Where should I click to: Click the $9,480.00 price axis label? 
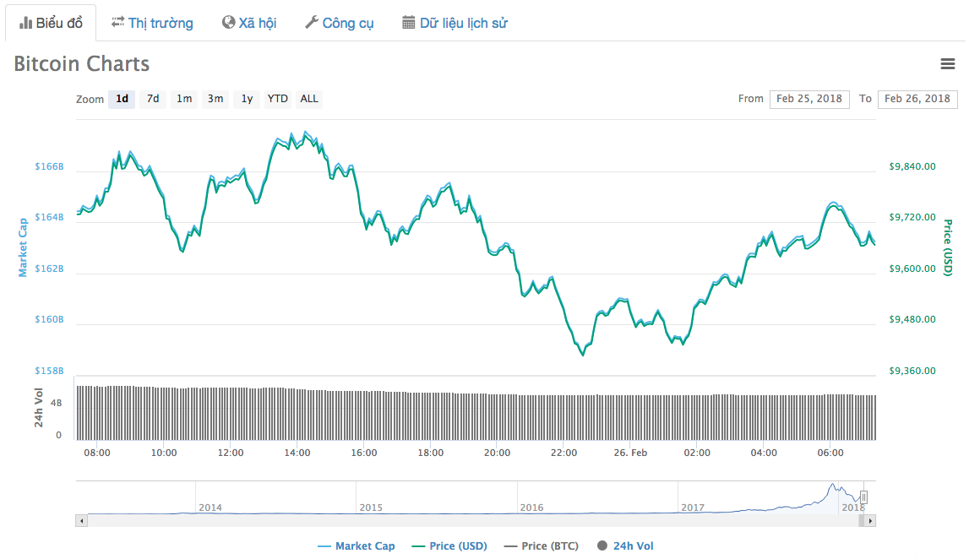coord(912,319)
